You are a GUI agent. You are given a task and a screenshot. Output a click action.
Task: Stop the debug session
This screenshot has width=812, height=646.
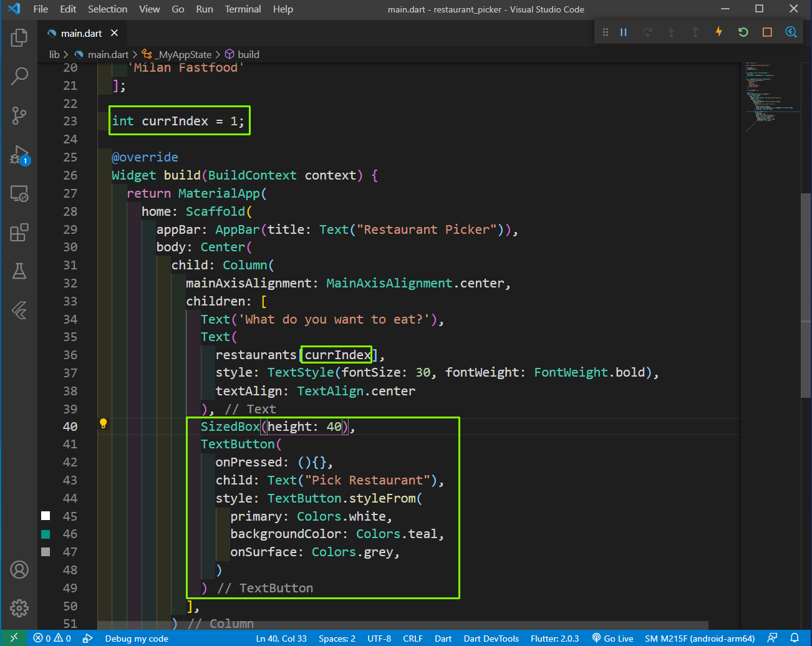point(767,32)
